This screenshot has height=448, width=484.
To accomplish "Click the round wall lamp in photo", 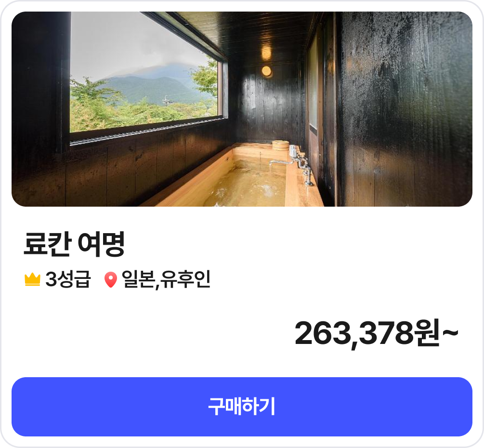I will (266, 71).
